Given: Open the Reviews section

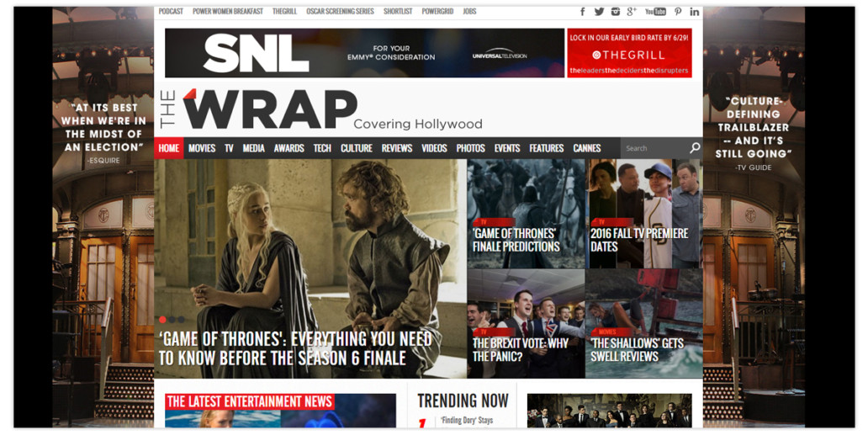Looking at the screenshot, I should coord(397,148).
